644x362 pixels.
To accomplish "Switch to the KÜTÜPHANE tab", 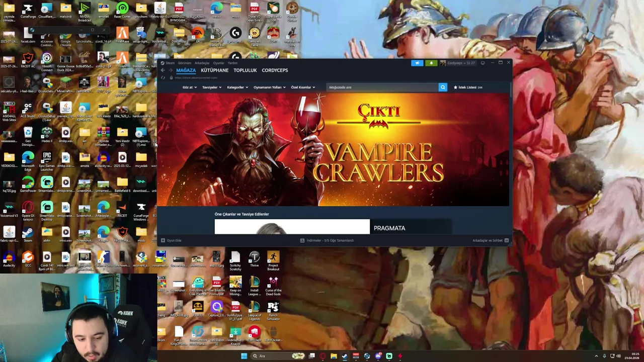I will (214, 70).
